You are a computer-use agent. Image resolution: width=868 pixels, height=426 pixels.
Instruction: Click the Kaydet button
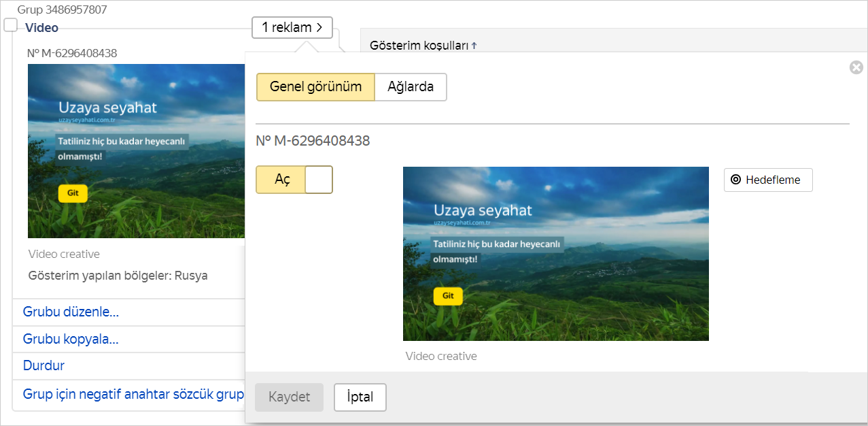click(x=289, y=397)
